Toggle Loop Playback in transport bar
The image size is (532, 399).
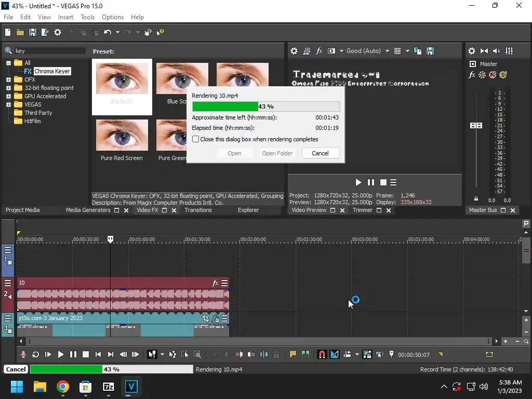(x=35, y=354)
